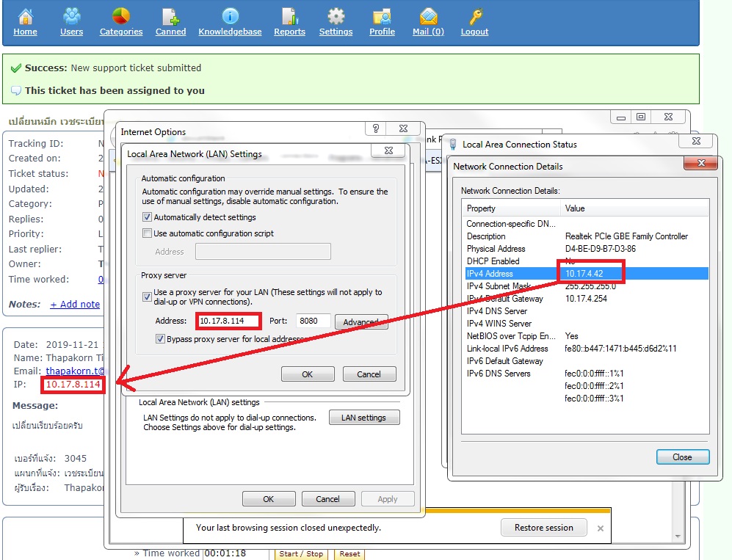
Task: Select the NetBIOS over Tcpip row
Action: (x=586, y=336)
